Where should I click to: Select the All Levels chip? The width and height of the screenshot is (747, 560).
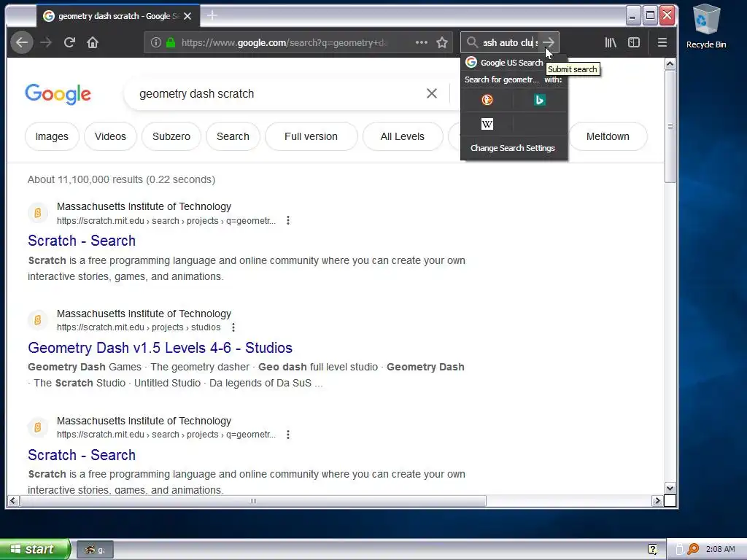(x=402, y=136)
